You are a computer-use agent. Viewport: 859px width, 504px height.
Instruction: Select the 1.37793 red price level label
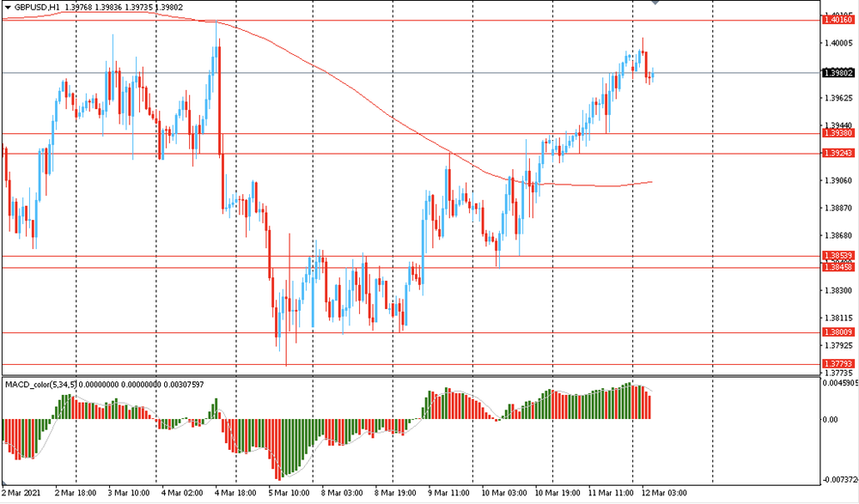coord(838,364)
